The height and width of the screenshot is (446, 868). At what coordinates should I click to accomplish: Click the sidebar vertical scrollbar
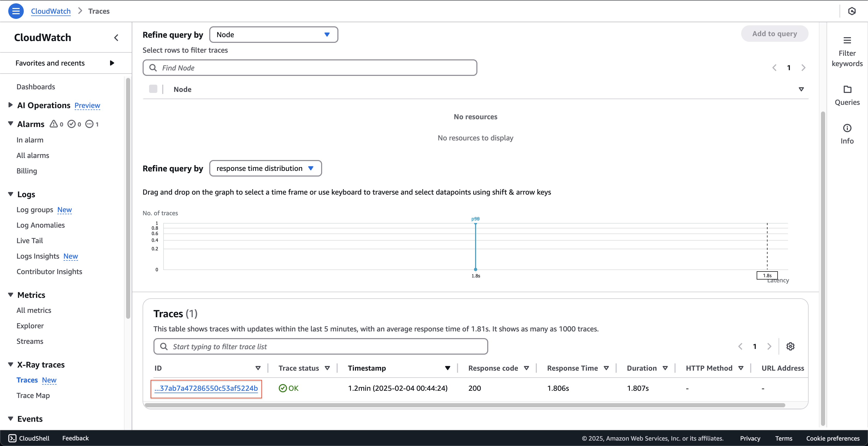128,198
